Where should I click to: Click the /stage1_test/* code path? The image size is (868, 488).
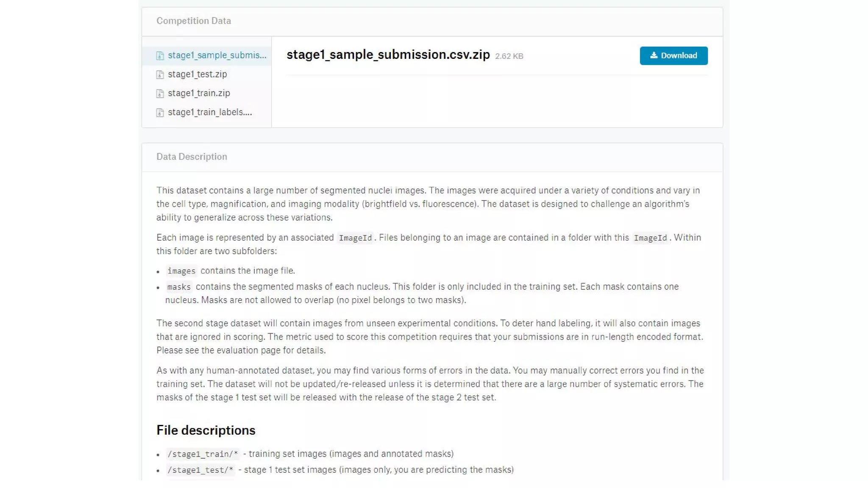coord(200,470)
